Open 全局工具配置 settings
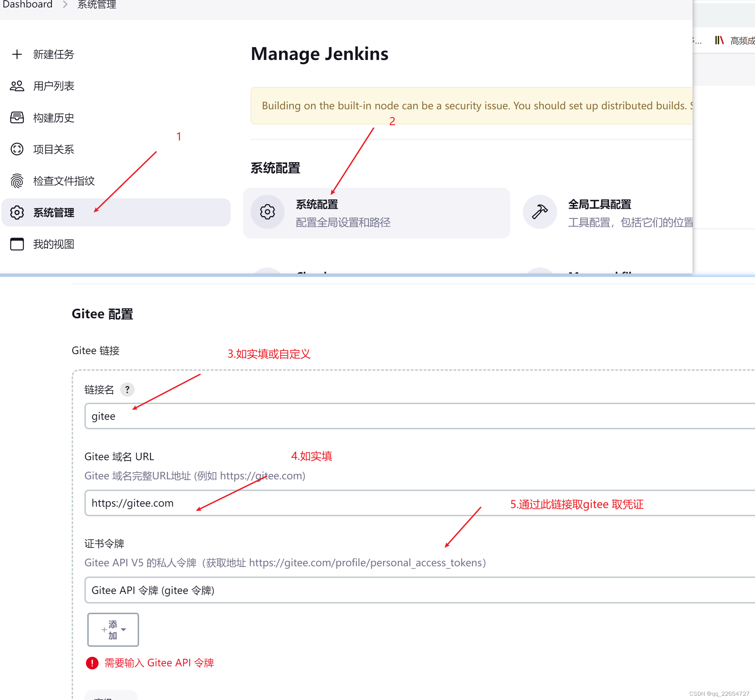The height and width of the screenshot is (700, 755). pos(599,204)
